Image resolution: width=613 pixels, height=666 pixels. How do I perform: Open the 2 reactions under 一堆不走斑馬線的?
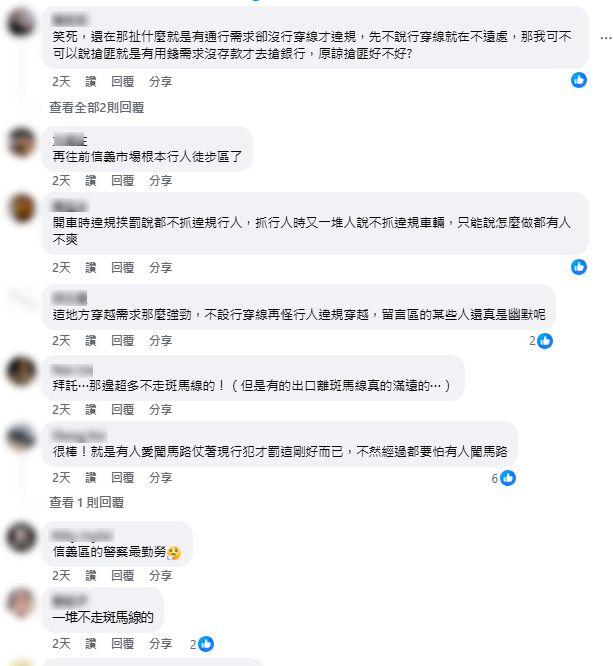202,644
